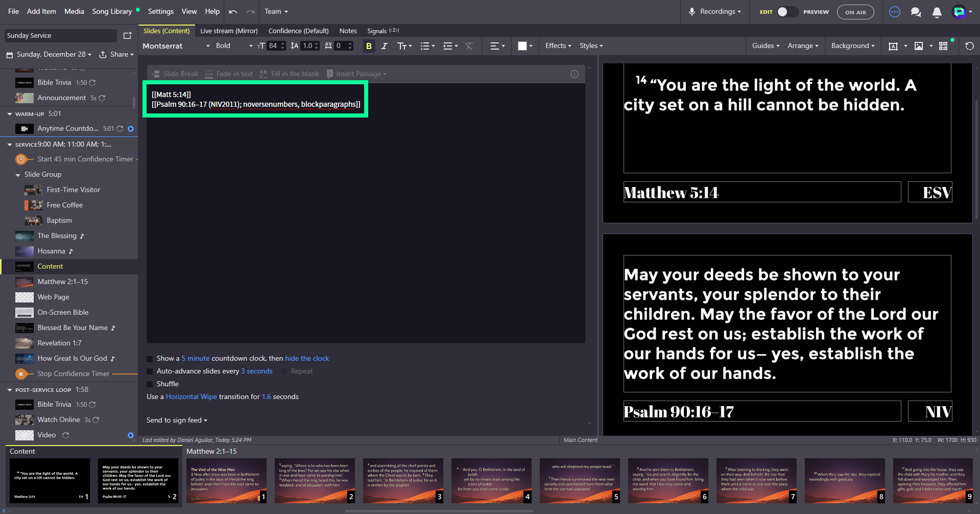This screenshot has height=514, width=980.
Task: Toggle Italic formatting
Action: (x=385, y=46)
